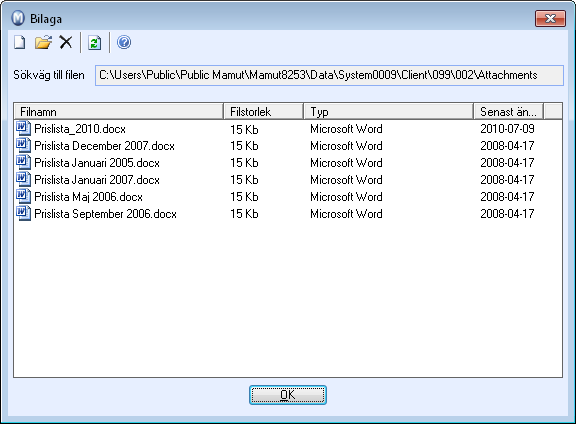Screen dimensions: 576x424
Task: Click the Sökväg till filen path field
Action: (329, 75)
